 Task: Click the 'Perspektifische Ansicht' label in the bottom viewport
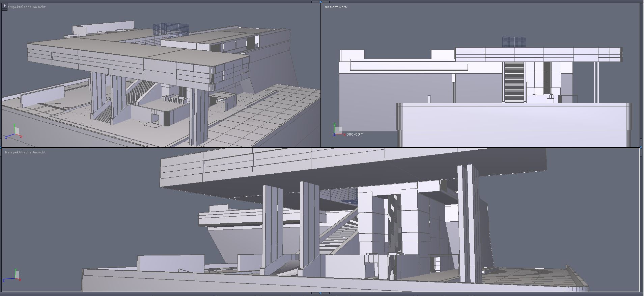tap(25, 152)
